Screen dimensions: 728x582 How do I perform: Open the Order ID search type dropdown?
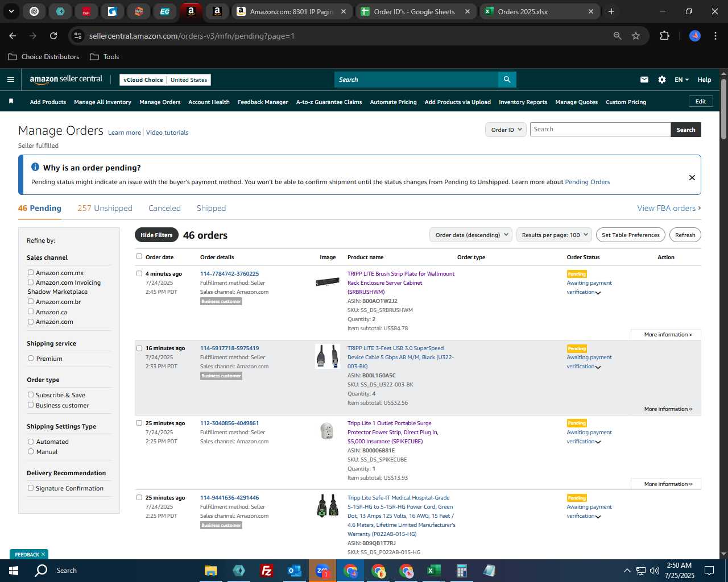pyautogui.click(x=506, y=130)
